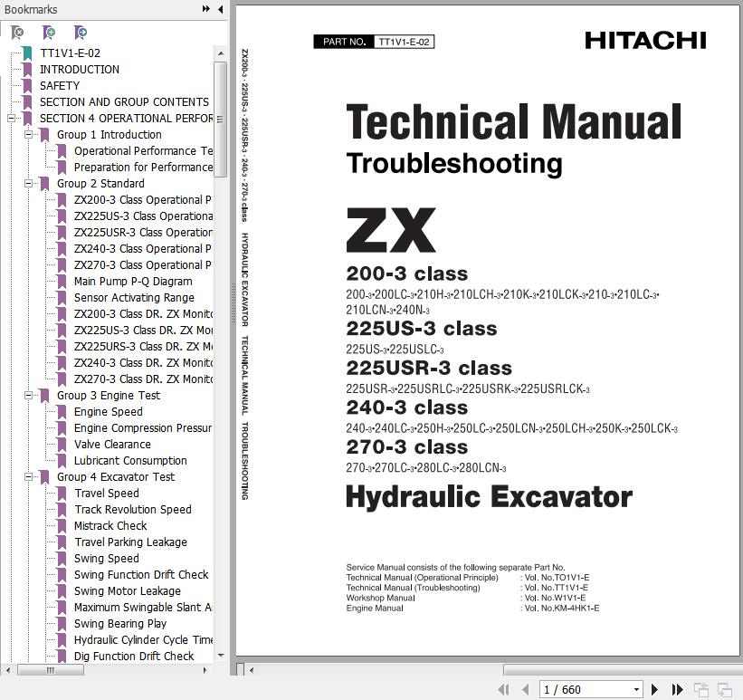
Task: Click the teal bookmark icon beside TT1V1-E-02
Action: tap(27, 53)
